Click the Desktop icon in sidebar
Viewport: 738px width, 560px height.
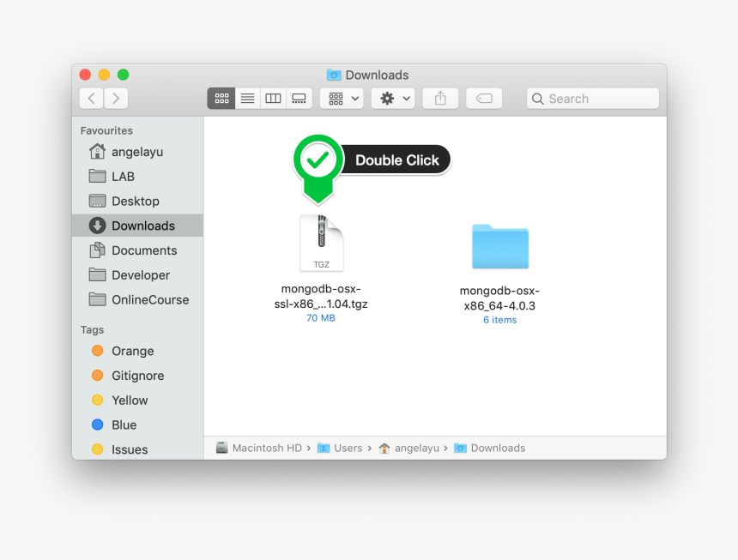click(98, 201)
